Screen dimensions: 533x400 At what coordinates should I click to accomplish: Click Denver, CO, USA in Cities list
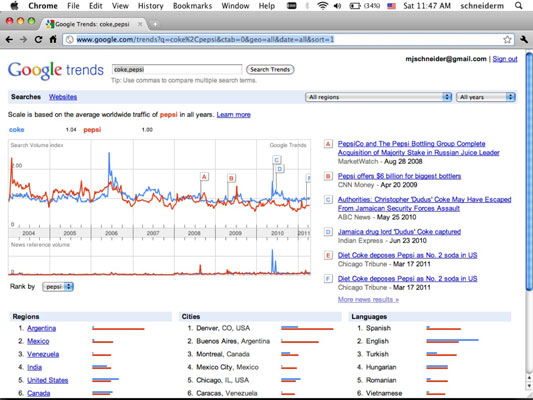pos(223,328)
